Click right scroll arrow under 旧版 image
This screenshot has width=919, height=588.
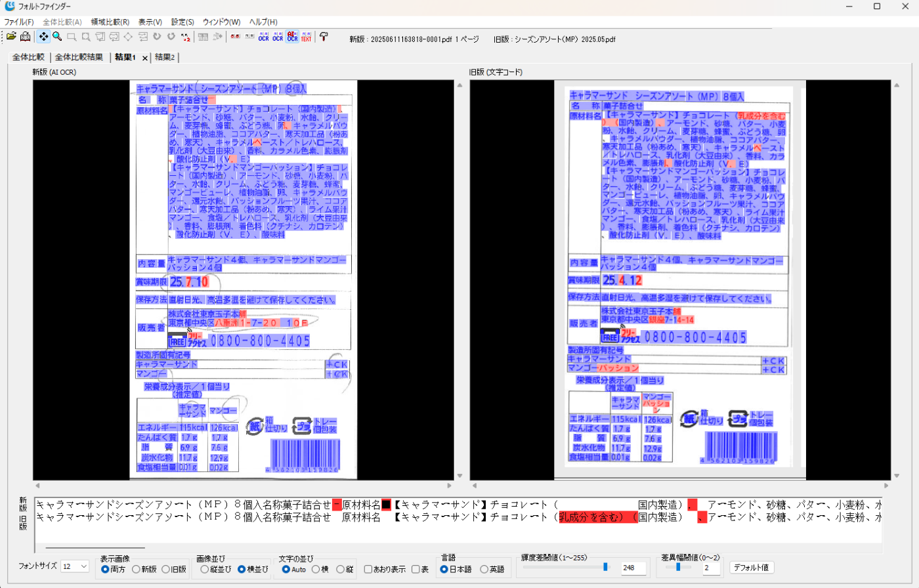[887, 486]
